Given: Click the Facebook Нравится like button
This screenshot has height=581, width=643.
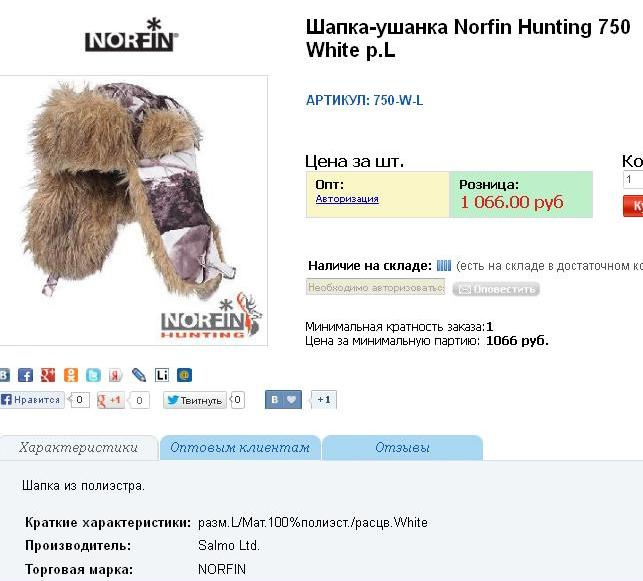Looking at the screenshot, I should coord(32,400).
